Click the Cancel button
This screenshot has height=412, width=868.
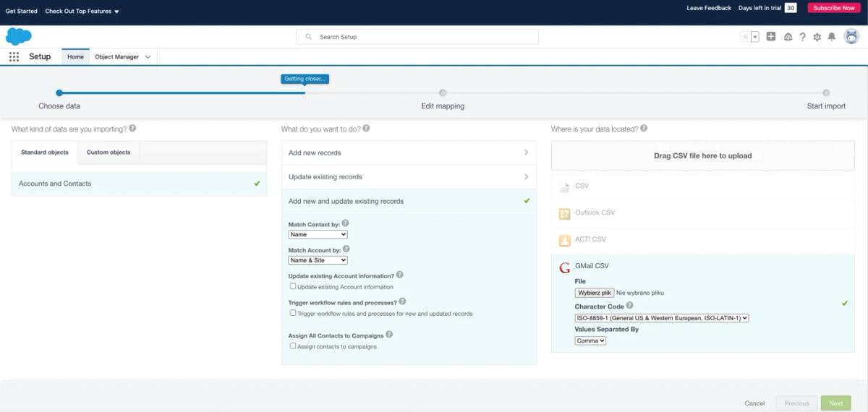pyautogui.click(x=754, y=403)
